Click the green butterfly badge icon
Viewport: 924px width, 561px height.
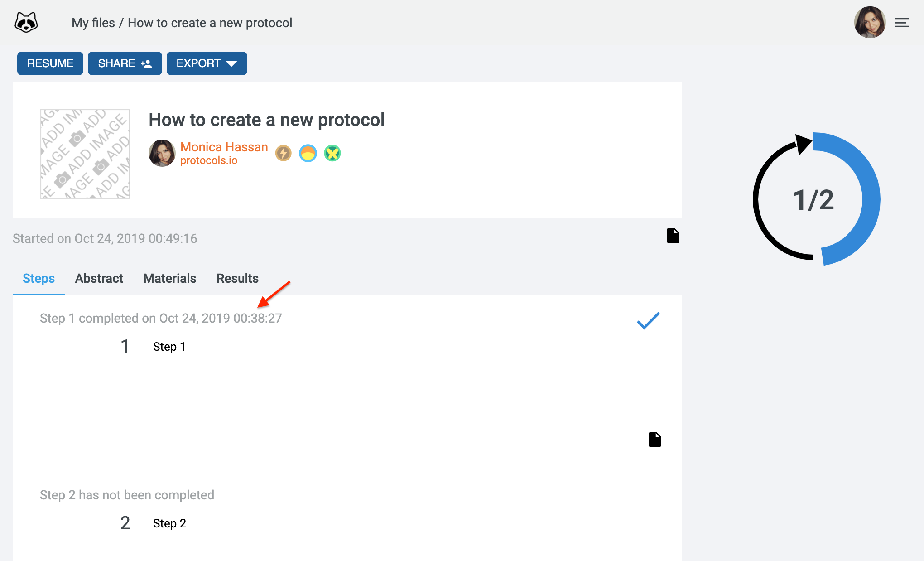click(332, 153)
